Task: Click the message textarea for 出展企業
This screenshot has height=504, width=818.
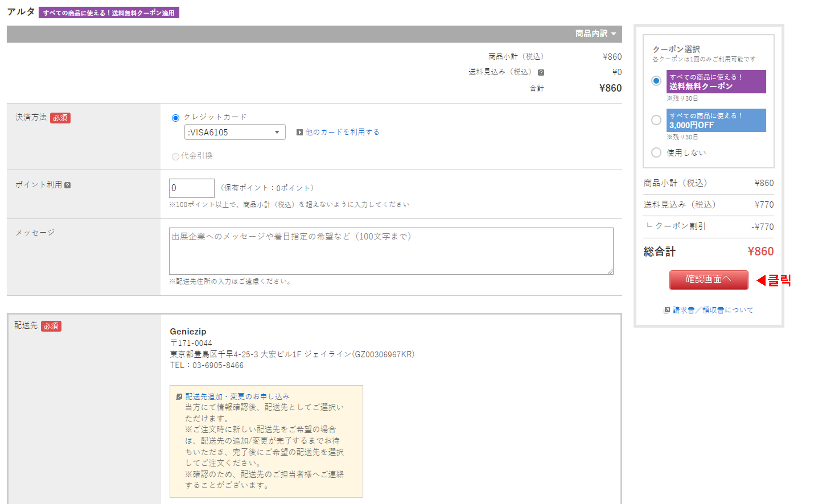Action: point(391,251)
